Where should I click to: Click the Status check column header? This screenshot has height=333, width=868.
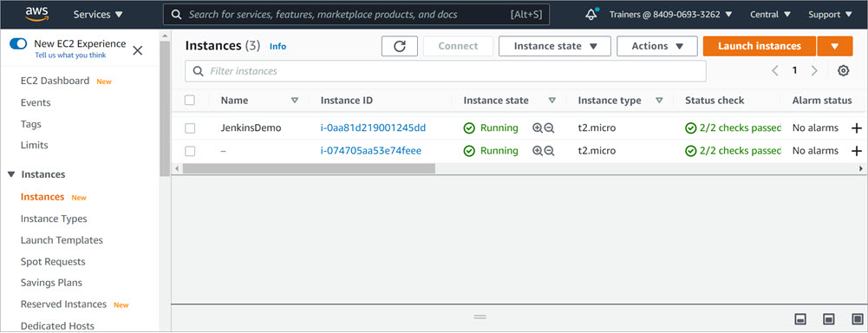click(715, 101)
